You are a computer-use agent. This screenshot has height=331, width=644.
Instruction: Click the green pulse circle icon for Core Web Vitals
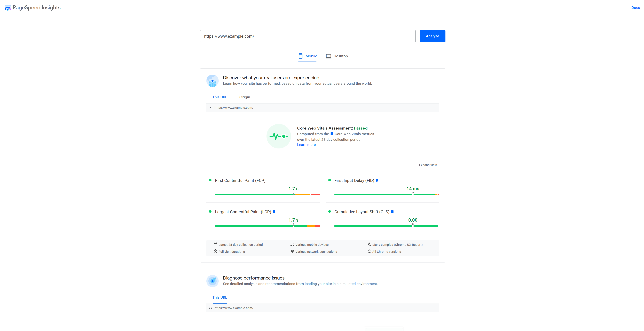click(279, 136)
